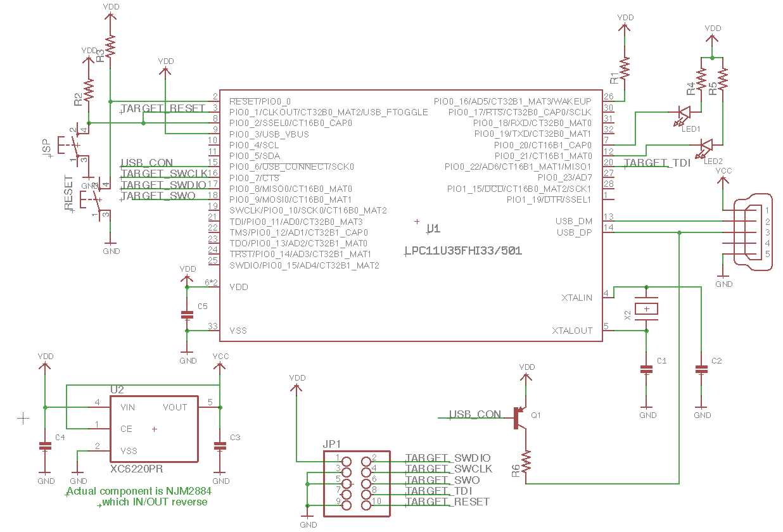Viewport: 783px width, 532px height.
Task: Click the U2 reference label
Action: [117, 389]
